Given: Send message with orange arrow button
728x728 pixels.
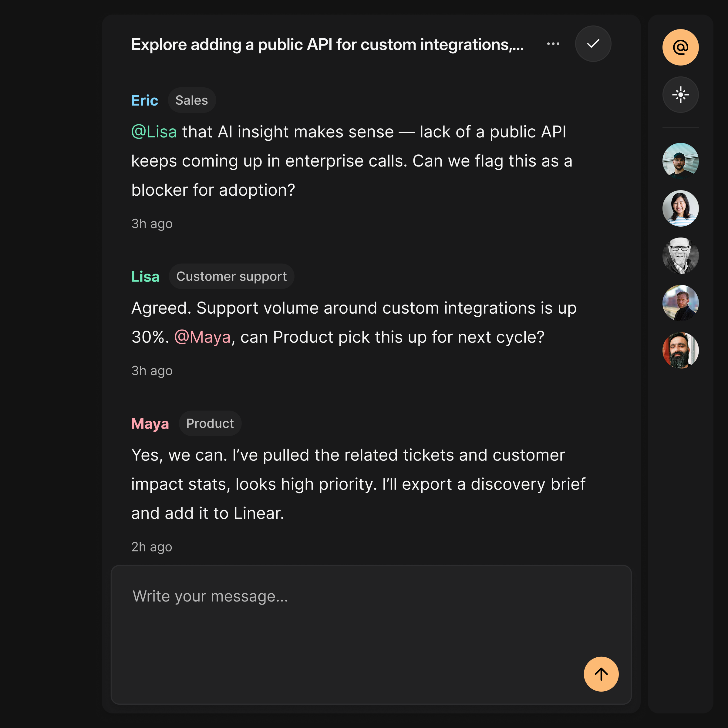Looking at the screenshot, I should tap(601, 674).
